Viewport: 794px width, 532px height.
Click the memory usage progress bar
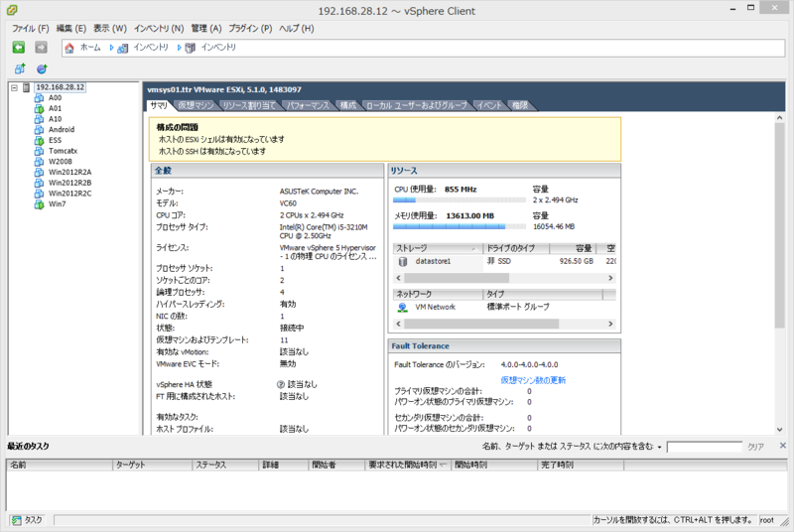tap(460, 226)
